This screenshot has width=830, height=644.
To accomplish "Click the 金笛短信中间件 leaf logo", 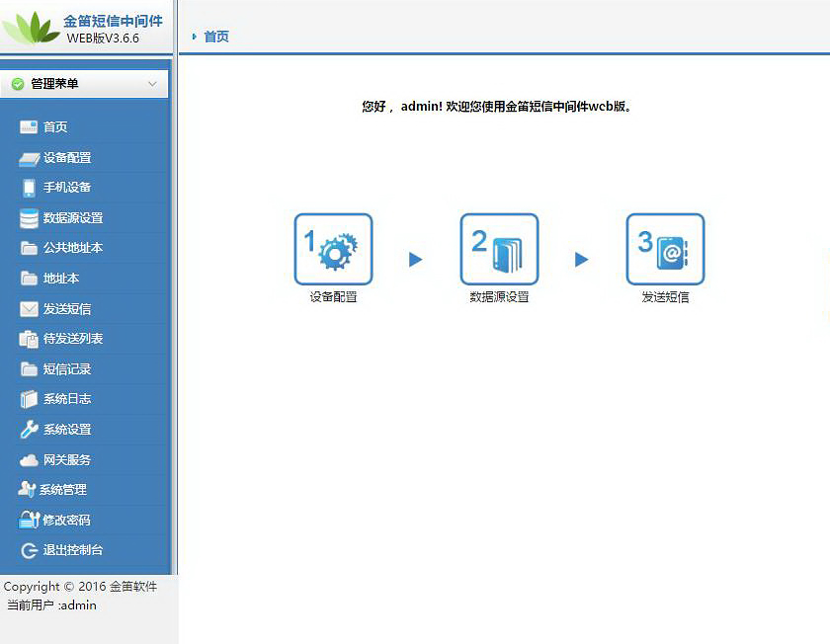I will [31, 27].
